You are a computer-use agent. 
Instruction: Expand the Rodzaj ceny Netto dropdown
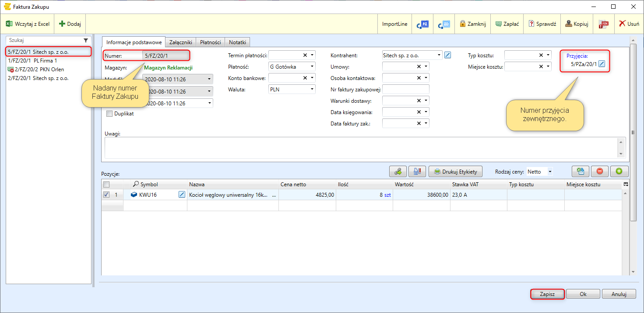[x=550, y=172]
